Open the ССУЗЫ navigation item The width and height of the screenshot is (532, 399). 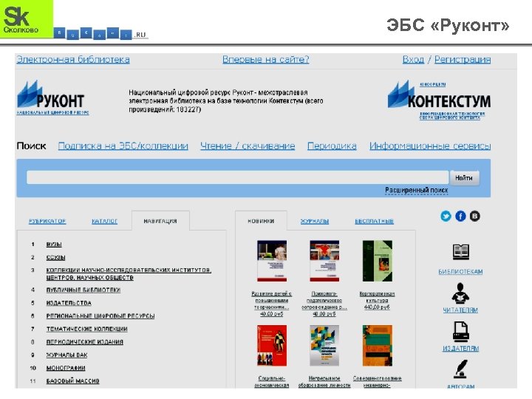(x=55, y=257)
